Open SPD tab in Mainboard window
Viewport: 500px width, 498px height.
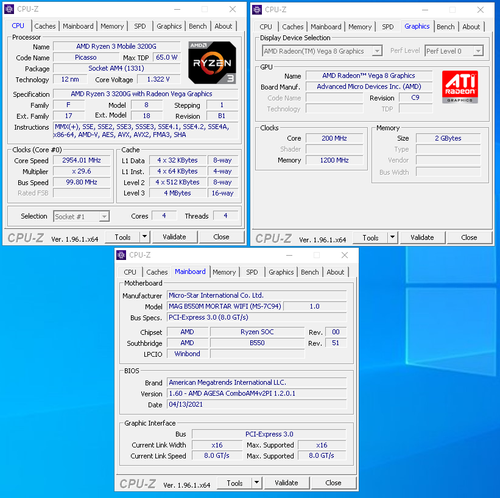252,272
